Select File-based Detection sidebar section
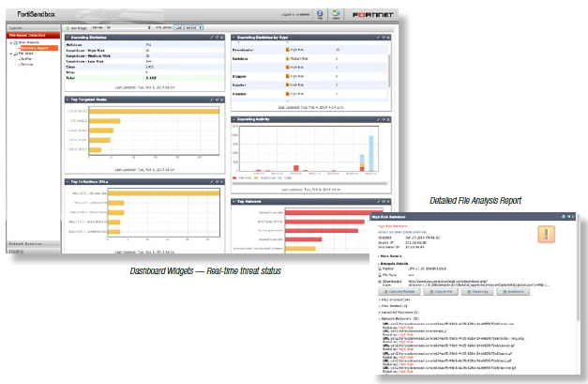The image size is (588, 384). tap(33, 35)
